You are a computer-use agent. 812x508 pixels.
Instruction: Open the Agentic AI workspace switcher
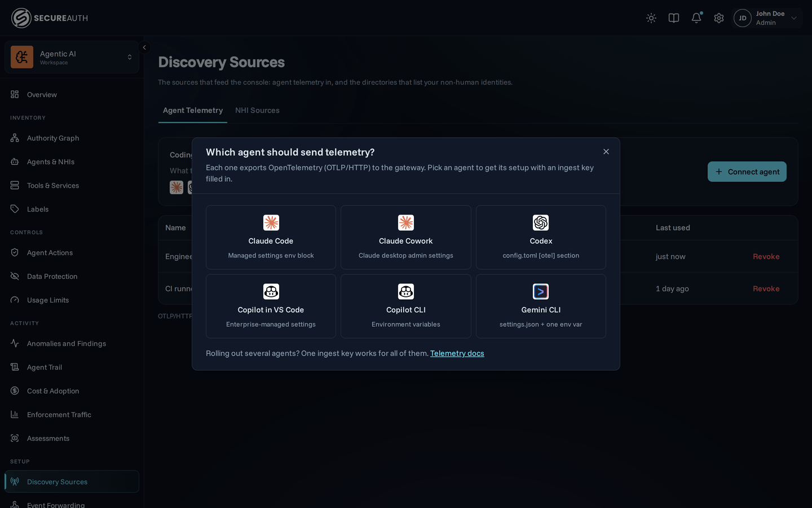[72, 57]
